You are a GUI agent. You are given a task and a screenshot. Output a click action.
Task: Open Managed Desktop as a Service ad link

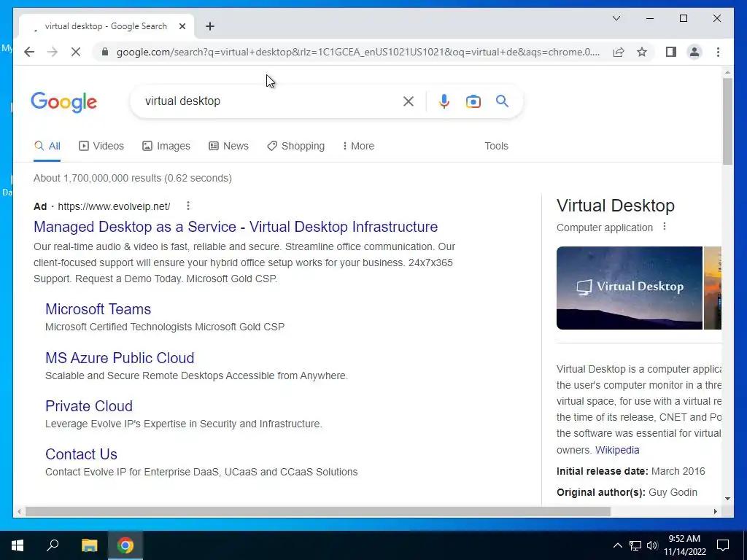click(236, 227)
